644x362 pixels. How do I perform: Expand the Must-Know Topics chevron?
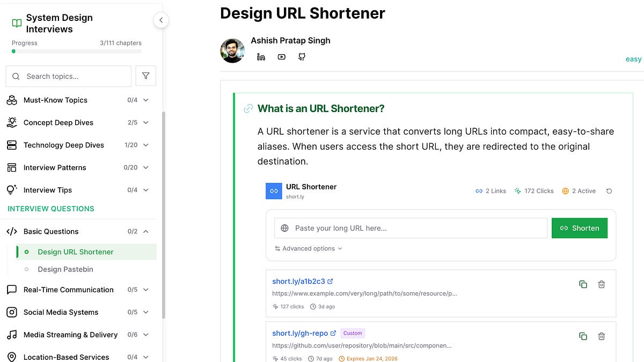click(146, 100)
